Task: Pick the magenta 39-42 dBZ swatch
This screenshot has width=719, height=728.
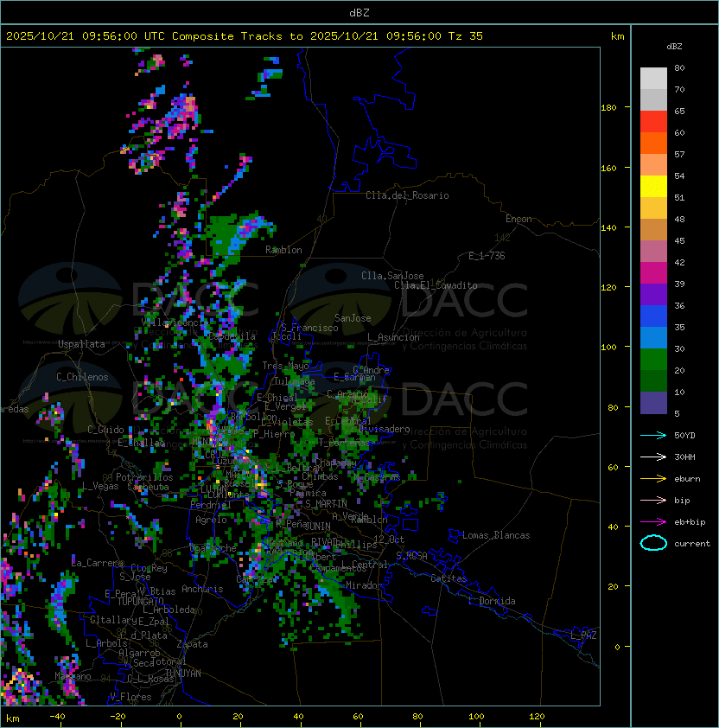Action: [x=653, y=273]
